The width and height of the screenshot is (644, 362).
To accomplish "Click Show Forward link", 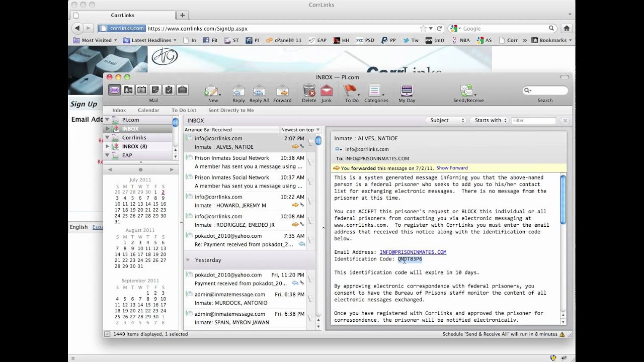I will pos(452,168).
